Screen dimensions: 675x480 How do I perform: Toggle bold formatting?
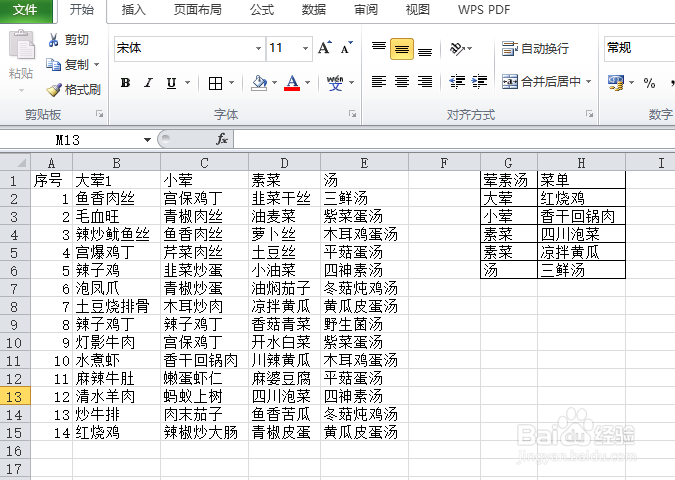pos(125,83)
